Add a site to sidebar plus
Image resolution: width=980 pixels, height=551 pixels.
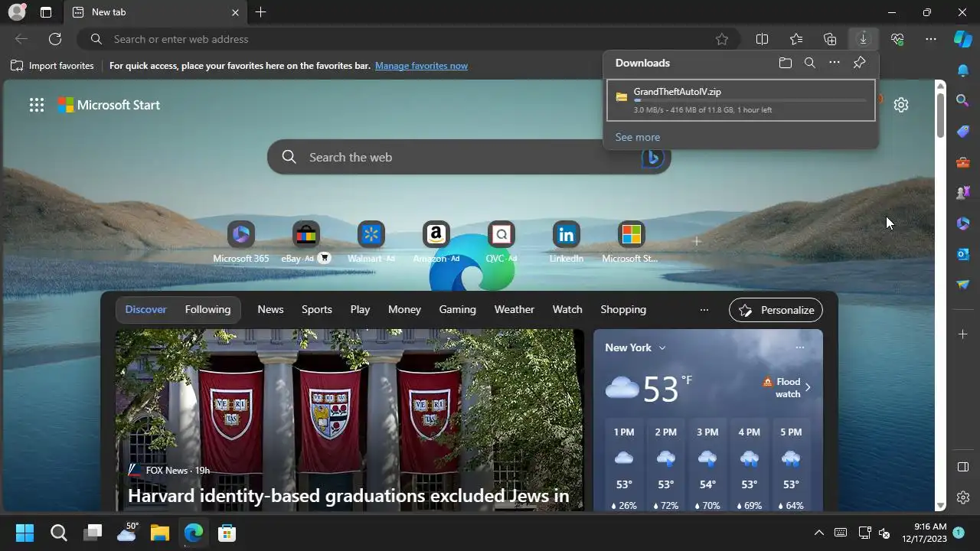[x=963, y=334]
